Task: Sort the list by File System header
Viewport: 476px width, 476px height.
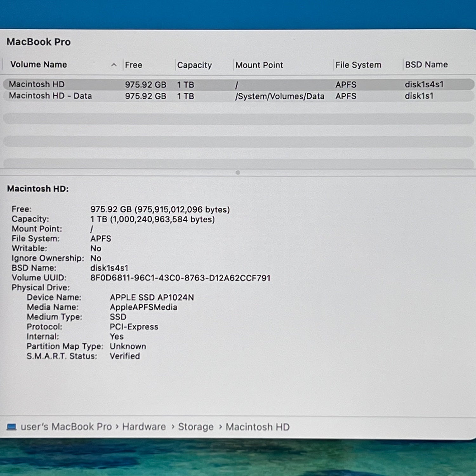Action: coord(358,65)
